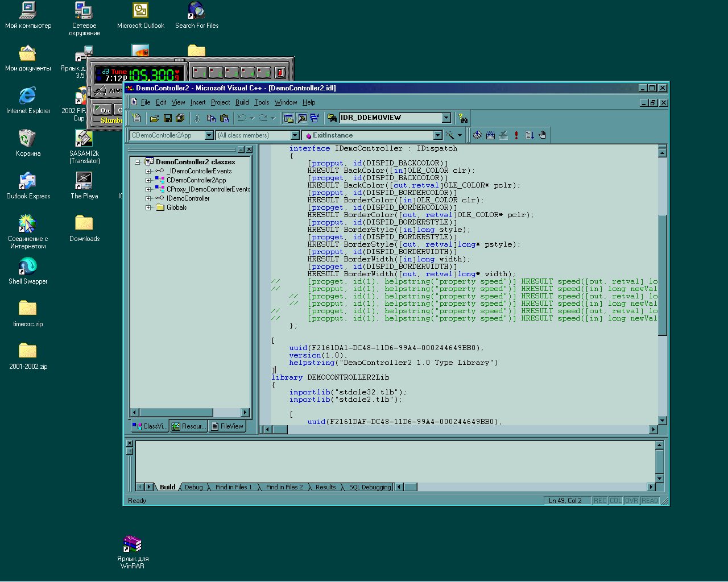728x582 pixels.
Task: Select radio tuner preset 5
Action: click(263, 72)
